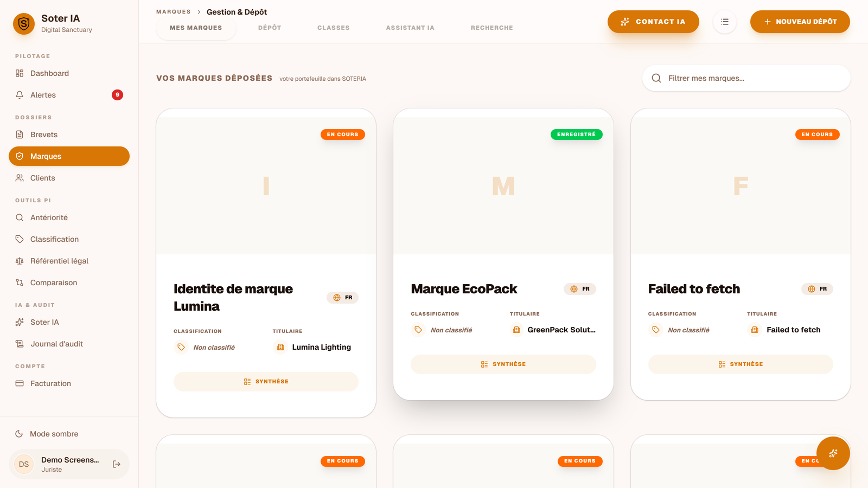Click the red alerts badge showing 9
868x488 pixels.
tap(117, 95)
